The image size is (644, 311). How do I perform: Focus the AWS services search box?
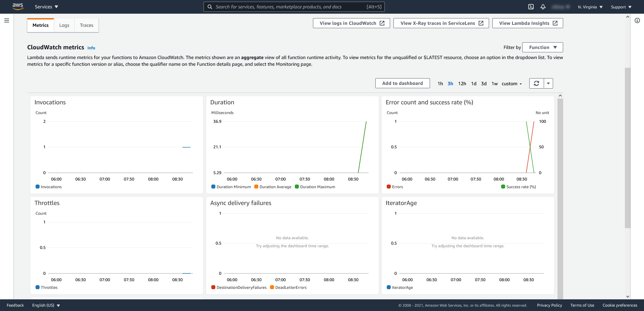(x=294, y=7)
